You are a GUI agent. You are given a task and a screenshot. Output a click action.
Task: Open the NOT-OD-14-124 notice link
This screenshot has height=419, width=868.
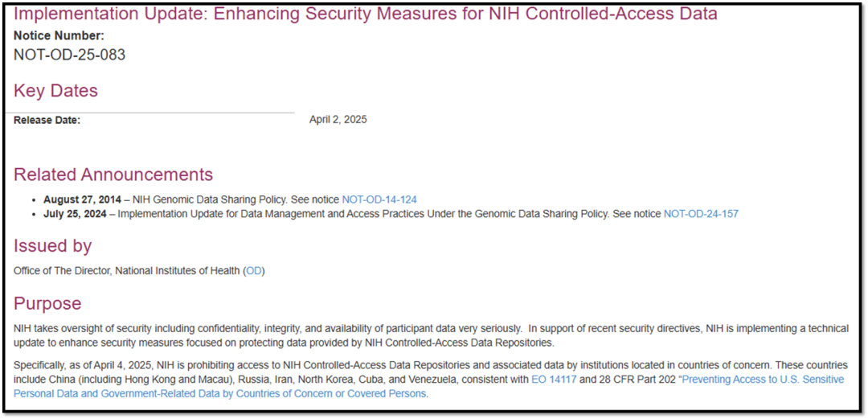pyautogui.click(x=379, y=199)
